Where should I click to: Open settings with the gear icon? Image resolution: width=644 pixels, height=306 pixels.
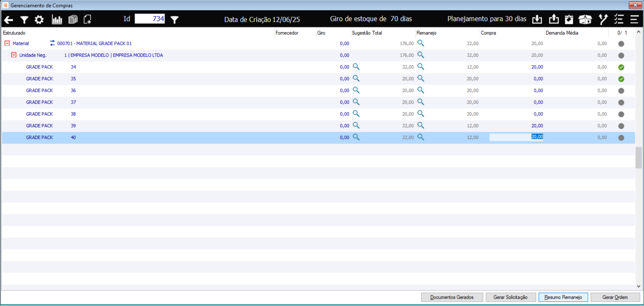[39, 20]
